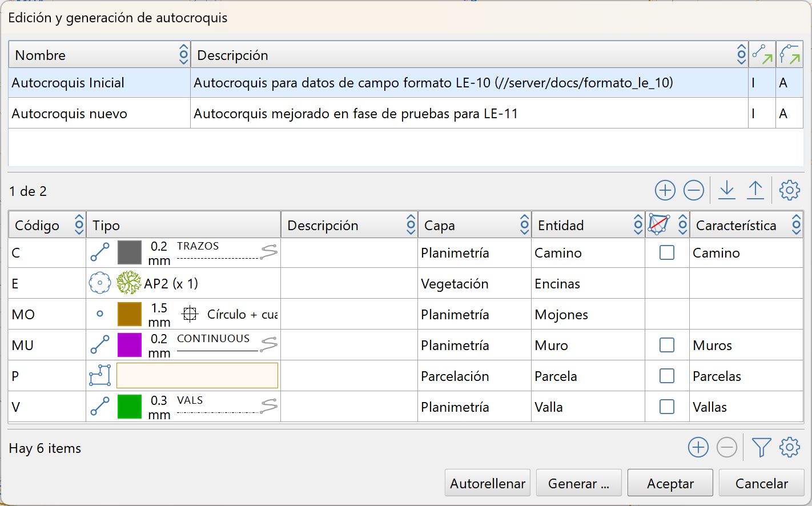This screenshot has height=506, width=812.
Task: Enable the checkbox for Muros
Action: 667,345
